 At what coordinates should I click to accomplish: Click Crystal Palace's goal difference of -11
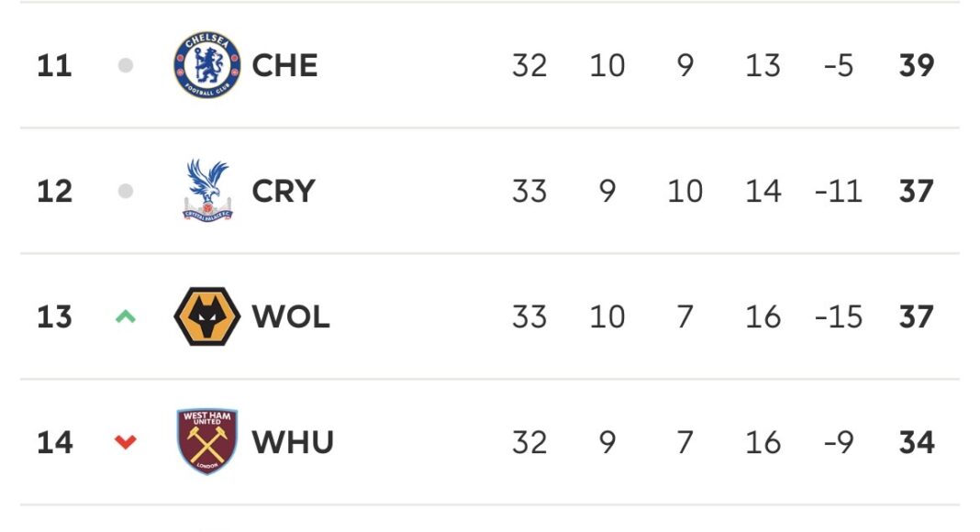click(838, 191)
